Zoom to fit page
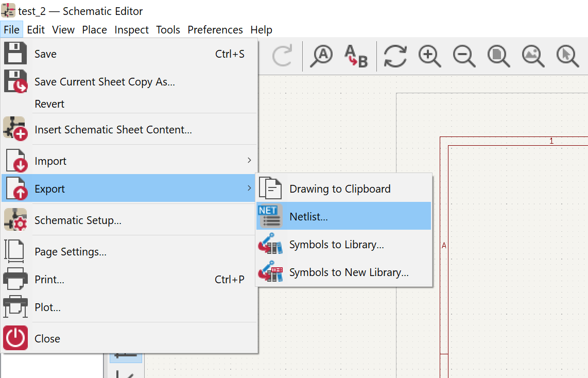 click(498, 56)
